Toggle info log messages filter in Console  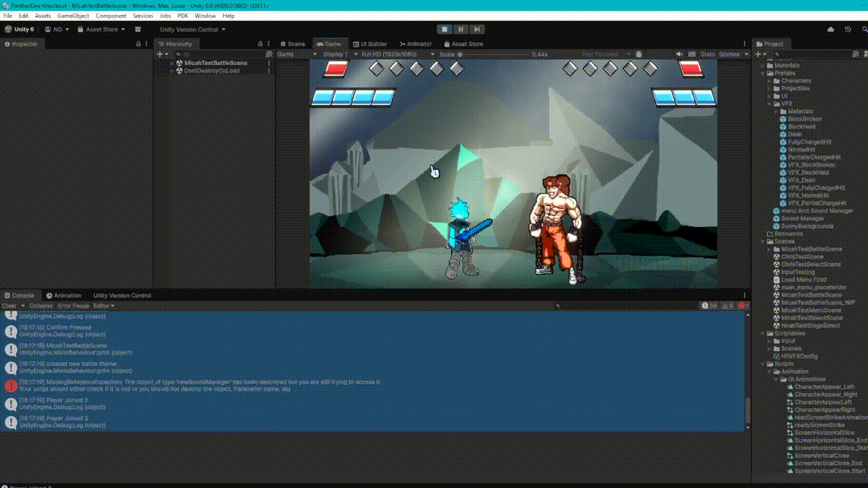pyautogui.click(x=709, y=306)
